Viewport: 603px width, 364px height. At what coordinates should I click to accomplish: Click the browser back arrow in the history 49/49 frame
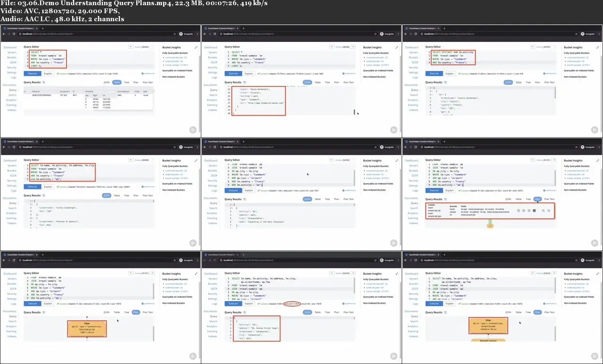[4, 147]
